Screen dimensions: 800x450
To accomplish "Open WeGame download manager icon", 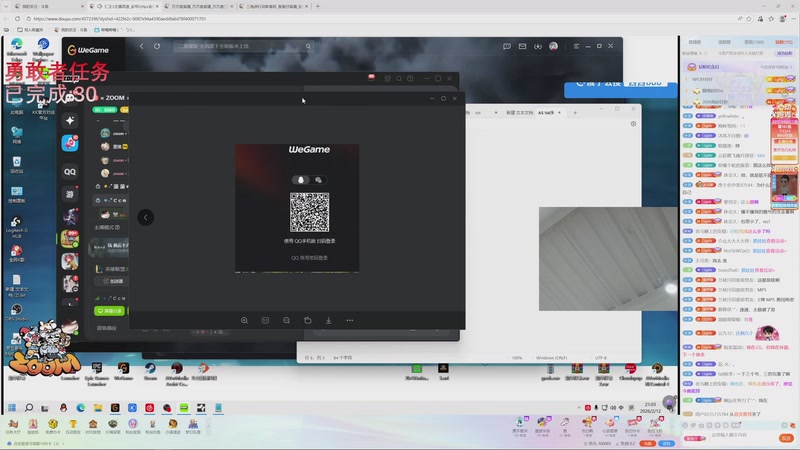I will pyautogui.click(x=538, y=46).
